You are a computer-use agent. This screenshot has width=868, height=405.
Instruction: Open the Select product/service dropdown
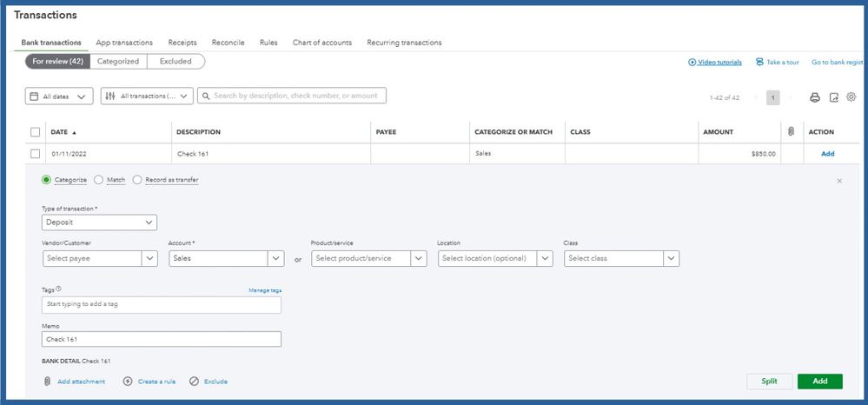pyautogui.click(x=369, y=259)
